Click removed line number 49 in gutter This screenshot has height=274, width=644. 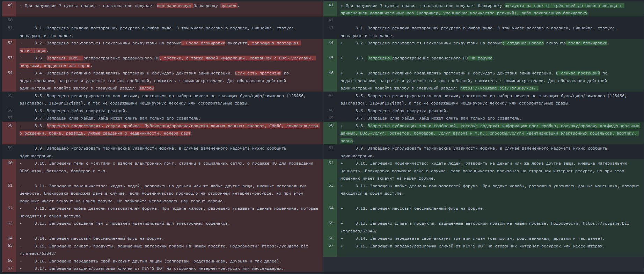(10, 5)
